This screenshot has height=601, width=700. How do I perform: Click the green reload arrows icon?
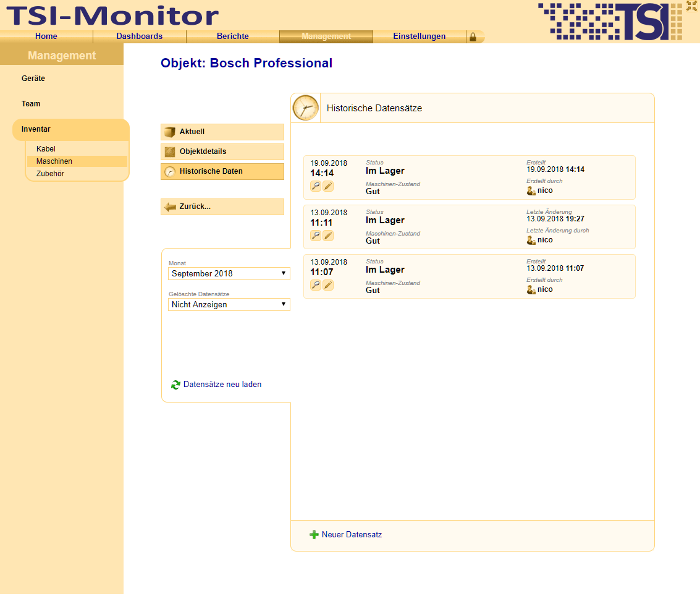pos(175,385)
